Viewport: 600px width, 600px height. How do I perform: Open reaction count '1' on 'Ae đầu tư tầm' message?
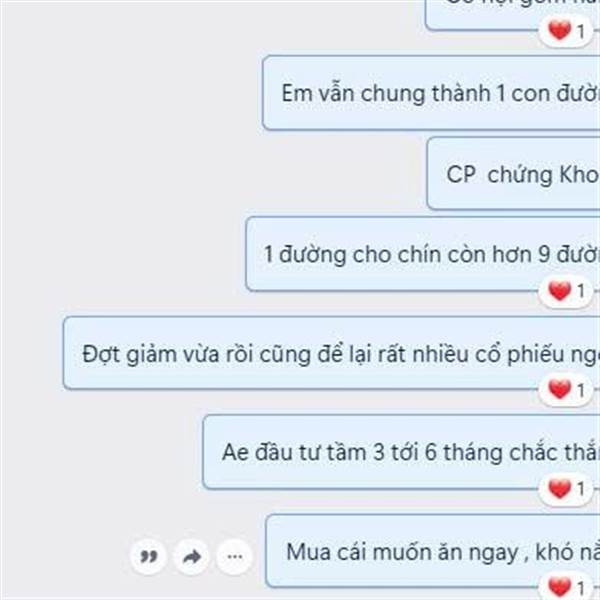(x=581, y=489)
